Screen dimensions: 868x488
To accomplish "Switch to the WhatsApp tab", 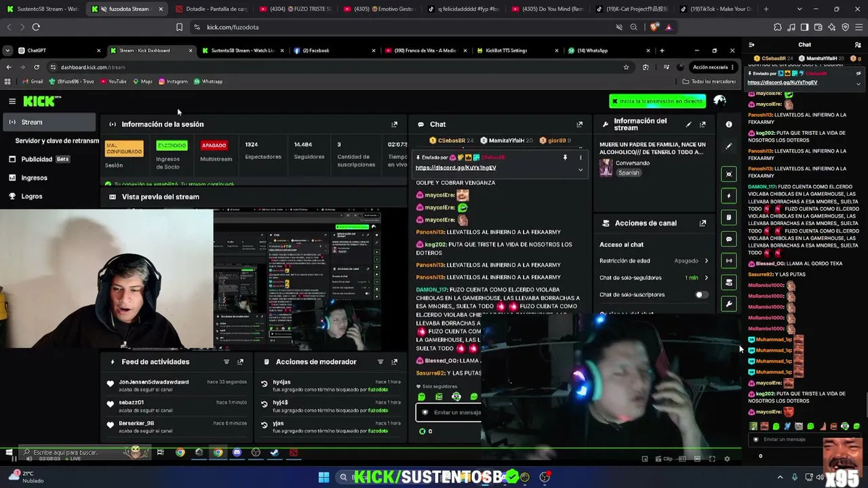I will (608, 50).
